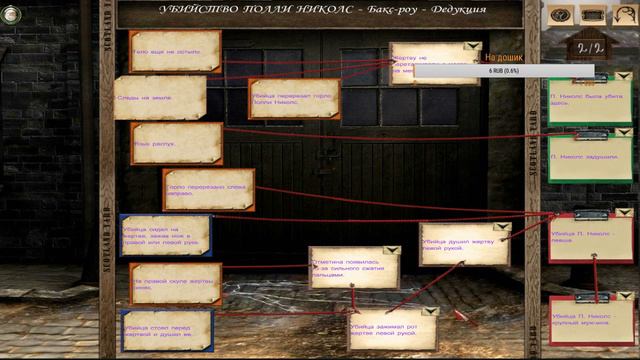Select the green 'П. Николс задушили' conclusion

pos(591,158)
